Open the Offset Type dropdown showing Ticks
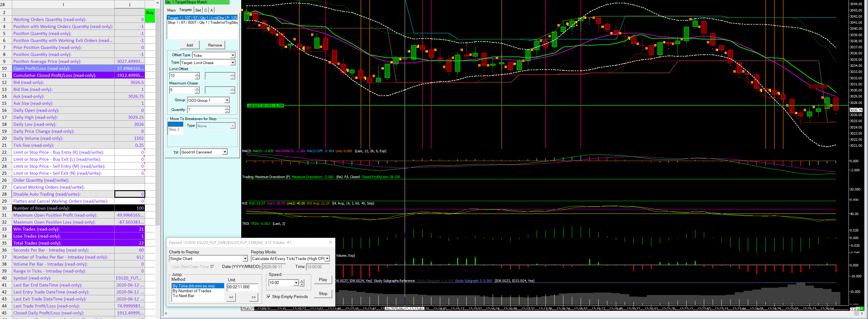Screen dimensions: 868x319 [x=214, y=55]
